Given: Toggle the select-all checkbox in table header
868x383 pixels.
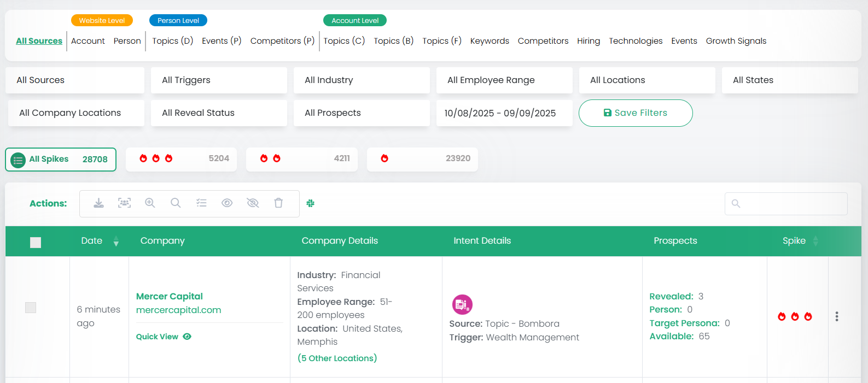Looking at the screenshot, I should pos(36,242).
